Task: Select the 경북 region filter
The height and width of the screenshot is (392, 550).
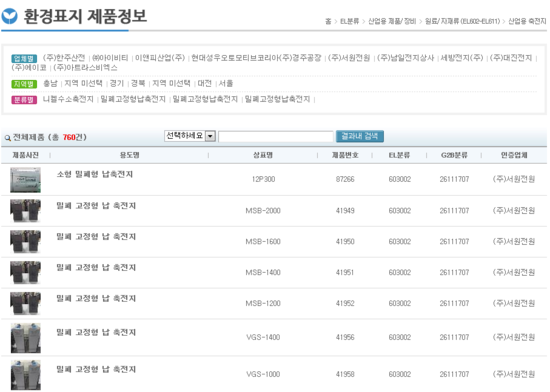Action: 138,83
